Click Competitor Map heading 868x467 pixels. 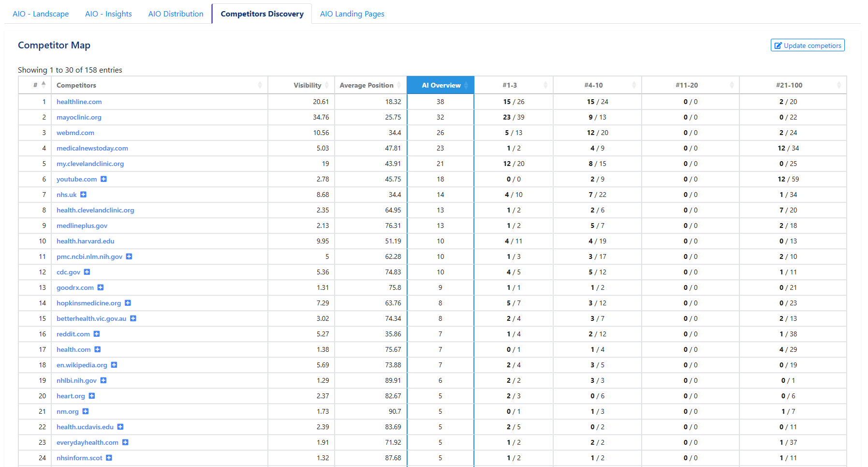(x=54, y=45)
